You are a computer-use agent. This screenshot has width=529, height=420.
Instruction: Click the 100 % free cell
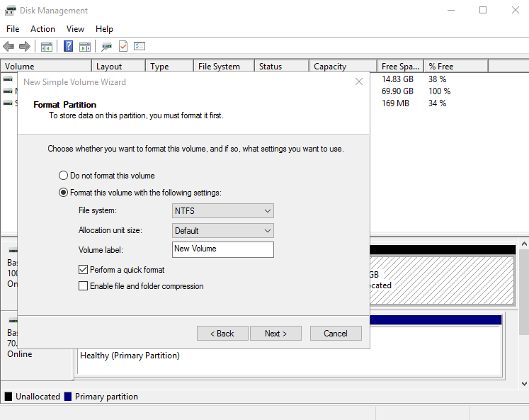point(439,91)
